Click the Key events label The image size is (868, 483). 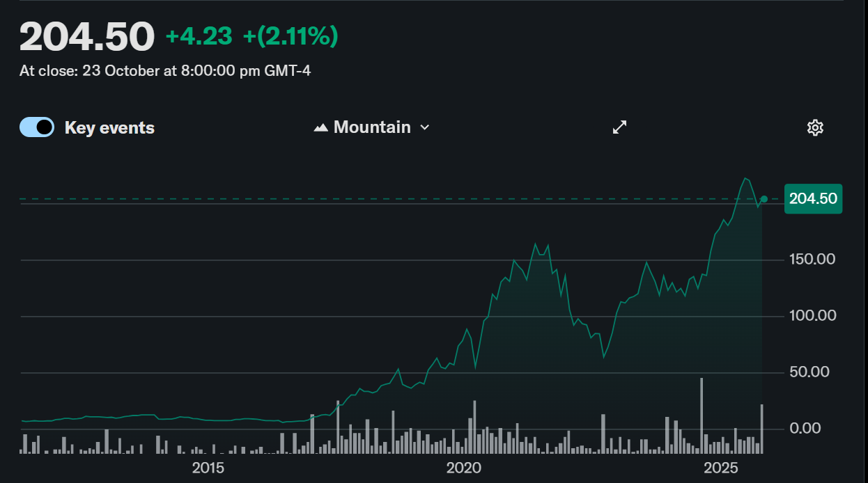(x=109, y=128)
